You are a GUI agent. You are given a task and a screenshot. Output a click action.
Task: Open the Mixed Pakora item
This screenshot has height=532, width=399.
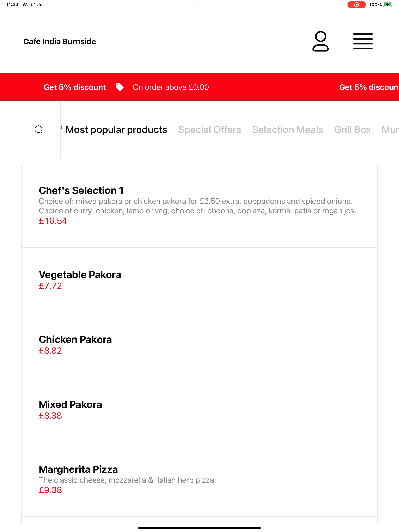tap(199, 410)
